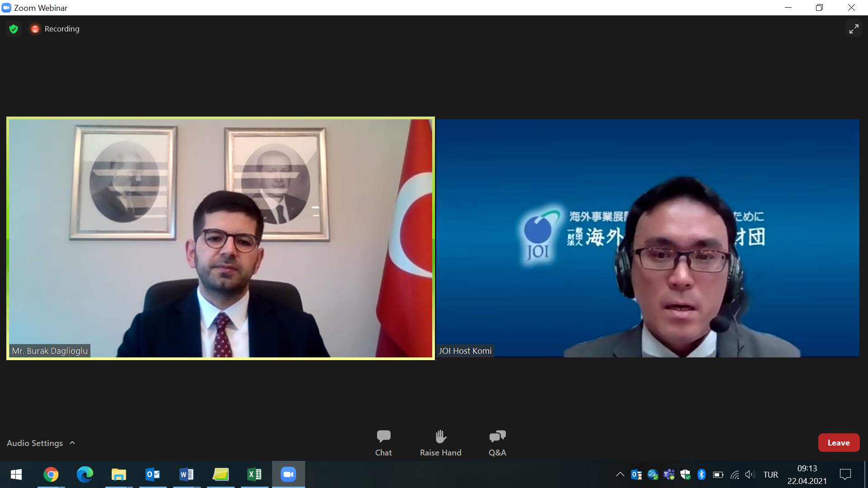Open Audio Settings label
This screenshot has width=868, height=488.
[x=35, y=443]
